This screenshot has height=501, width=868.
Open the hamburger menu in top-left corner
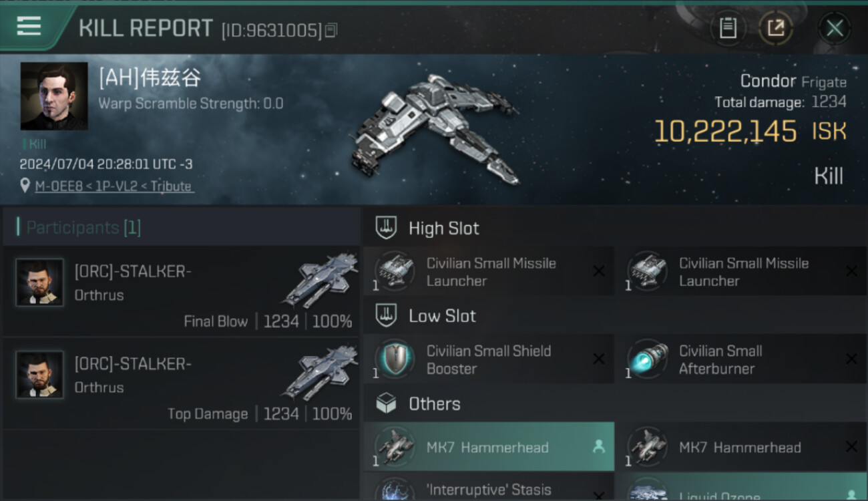pyautogui.click(x=29, y=26)
